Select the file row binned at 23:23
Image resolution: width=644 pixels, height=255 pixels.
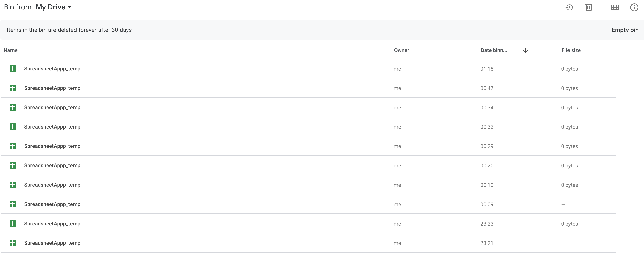click(52, 224)
